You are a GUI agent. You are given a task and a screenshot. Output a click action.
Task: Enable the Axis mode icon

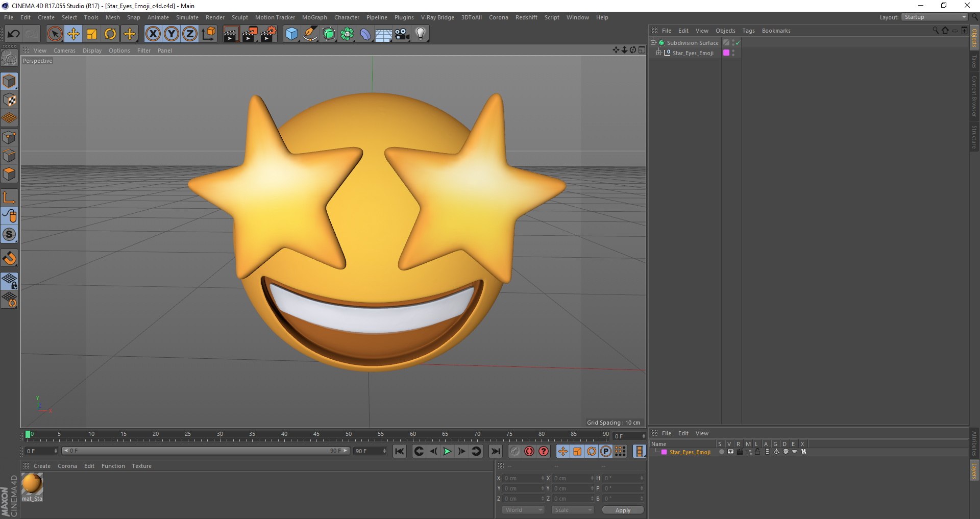pos(9,197)
